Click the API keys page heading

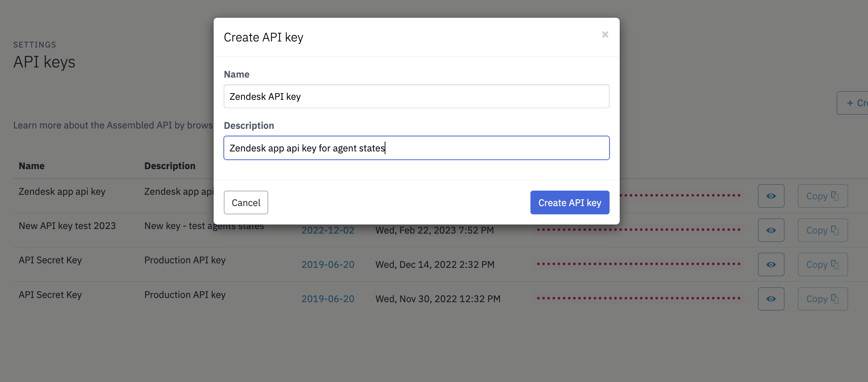[x=44, y=62]
